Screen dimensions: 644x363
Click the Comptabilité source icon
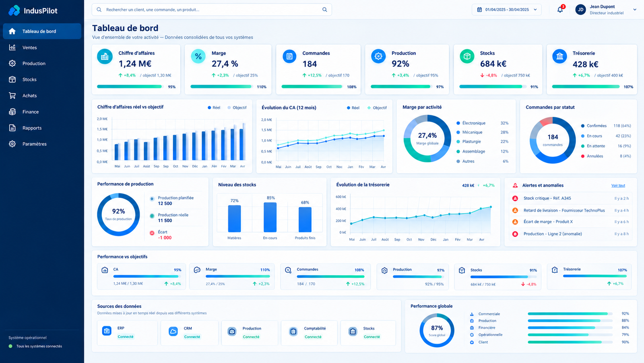(293, 332)
